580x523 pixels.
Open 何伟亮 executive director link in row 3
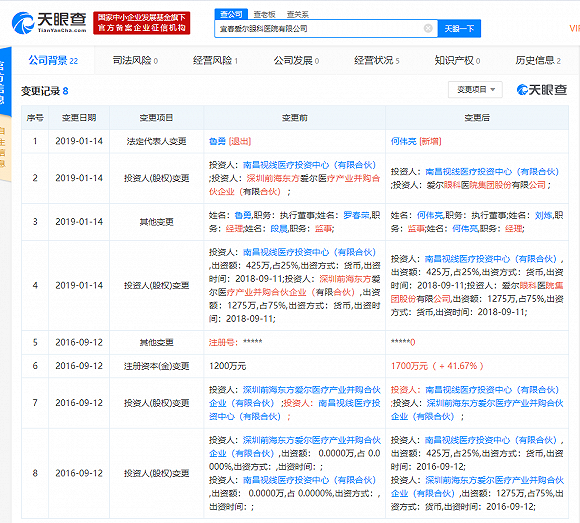click(430, 215)
